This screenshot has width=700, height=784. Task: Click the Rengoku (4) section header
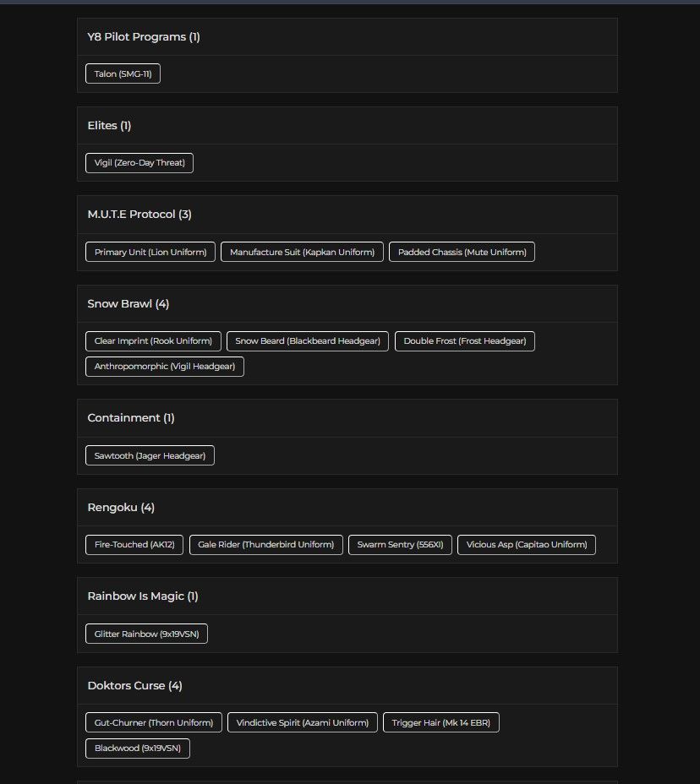tap(121, 508)
